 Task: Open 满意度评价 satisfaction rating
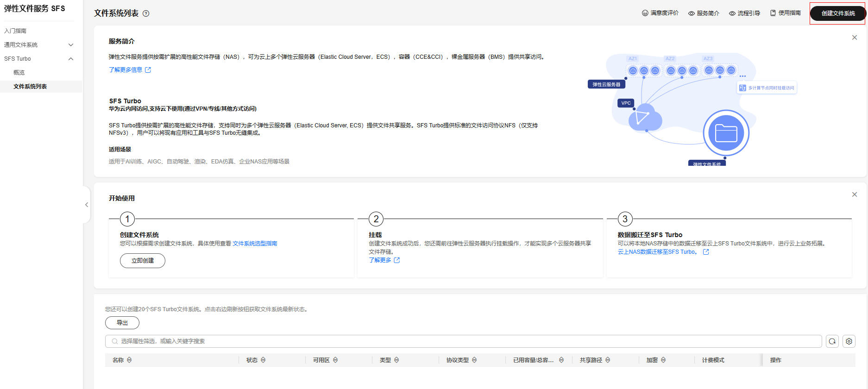click(x=660, y=13)
